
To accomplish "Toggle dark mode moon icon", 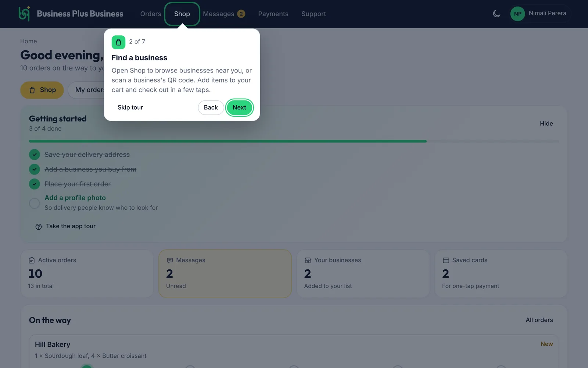I will [496, 14].
